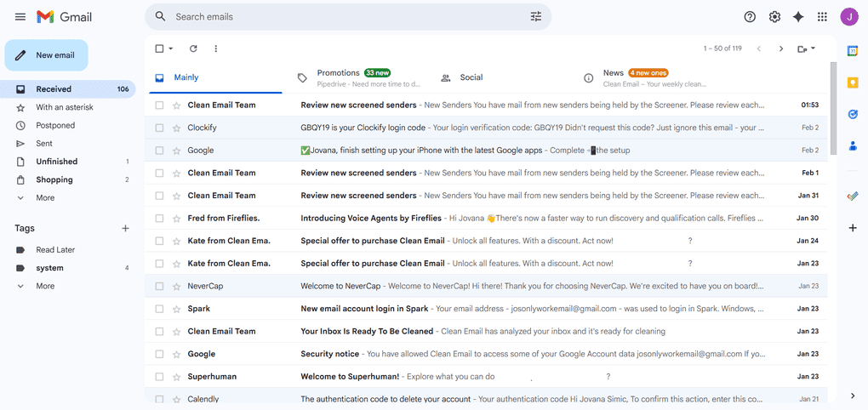The image size is (868, 410).
Task: Check the Clockify email checkbox
Action: pos(159,128)
